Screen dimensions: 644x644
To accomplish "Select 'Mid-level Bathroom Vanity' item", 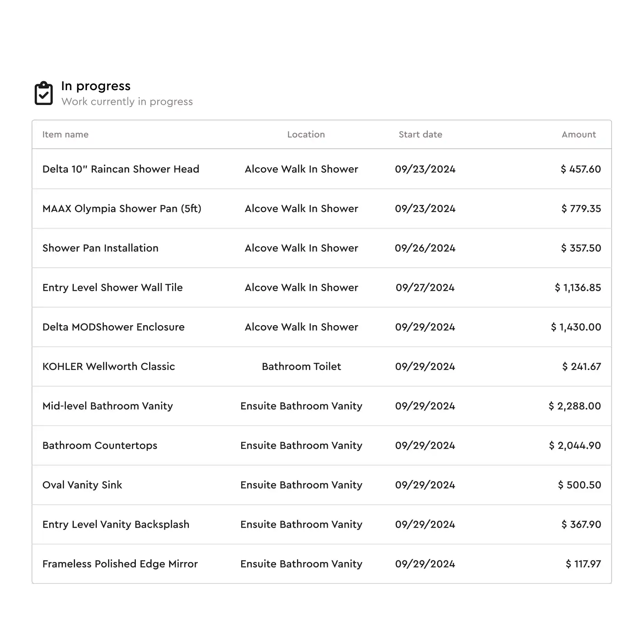I will [x=107, y=406].
